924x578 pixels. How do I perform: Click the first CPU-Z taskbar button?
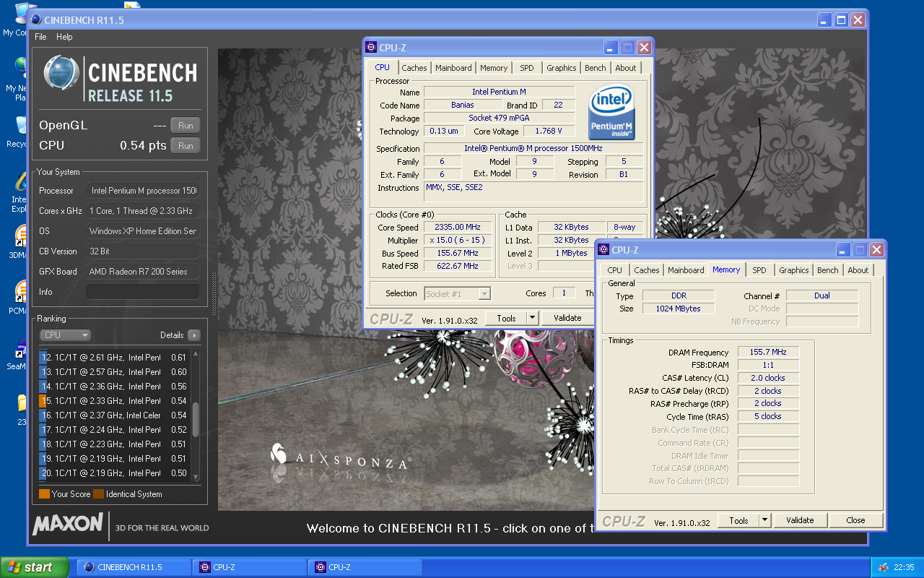click(x=250, y=567)
